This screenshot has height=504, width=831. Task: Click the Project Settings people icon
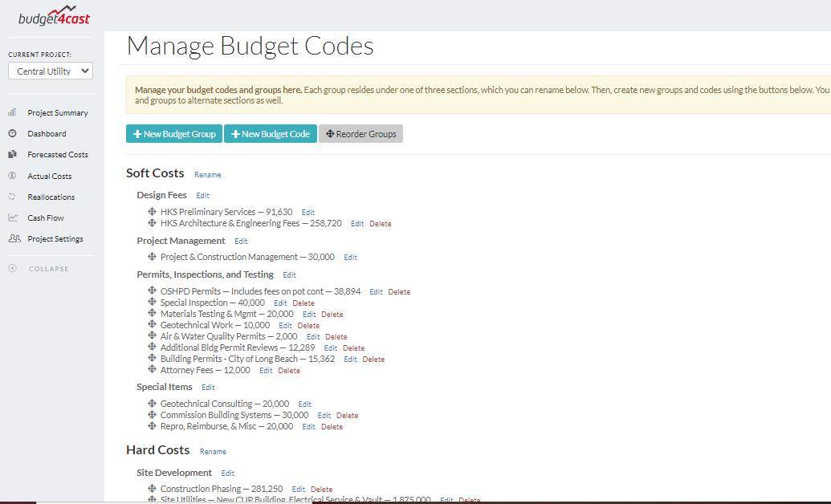[x=14, y=238]
